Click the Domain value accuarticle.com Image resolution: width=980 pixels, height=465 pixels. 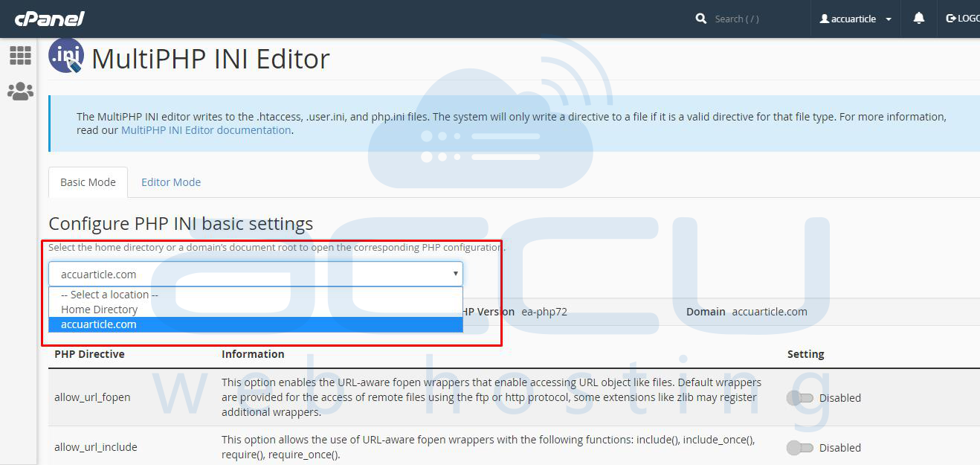pos(770,312)
